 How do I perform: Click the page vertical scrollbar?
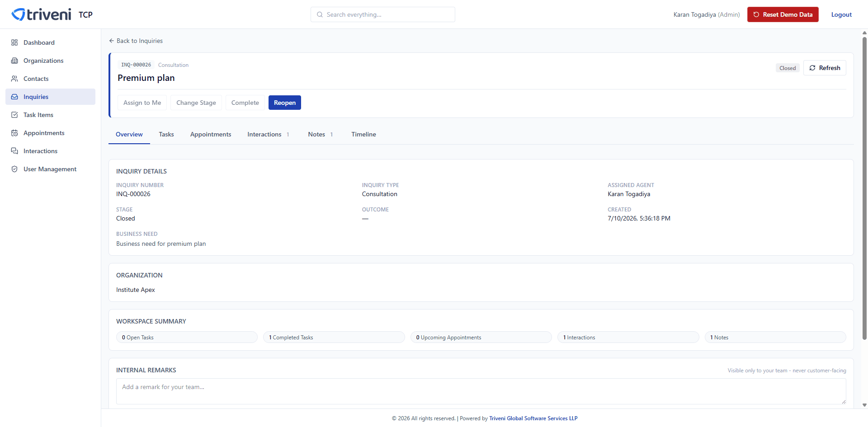[864, 188]
